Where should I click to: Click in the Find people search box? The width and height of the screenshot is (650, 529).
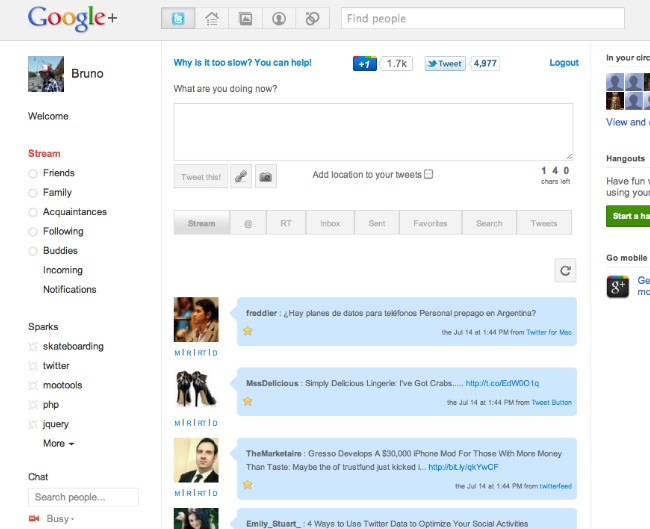[483, 18]
